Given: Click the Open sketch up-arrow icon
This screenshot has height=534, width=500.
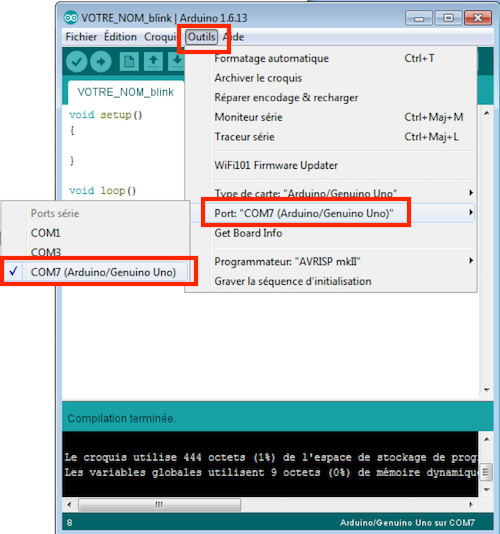Looking at the screenshot, I should [x=153, y=62].
